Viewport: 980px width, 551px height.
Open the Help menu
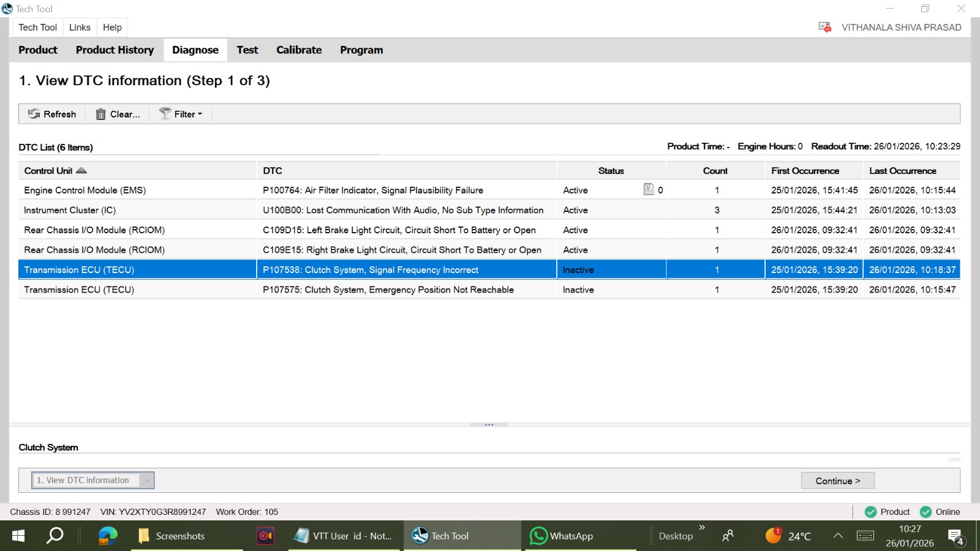click(112, 28)
